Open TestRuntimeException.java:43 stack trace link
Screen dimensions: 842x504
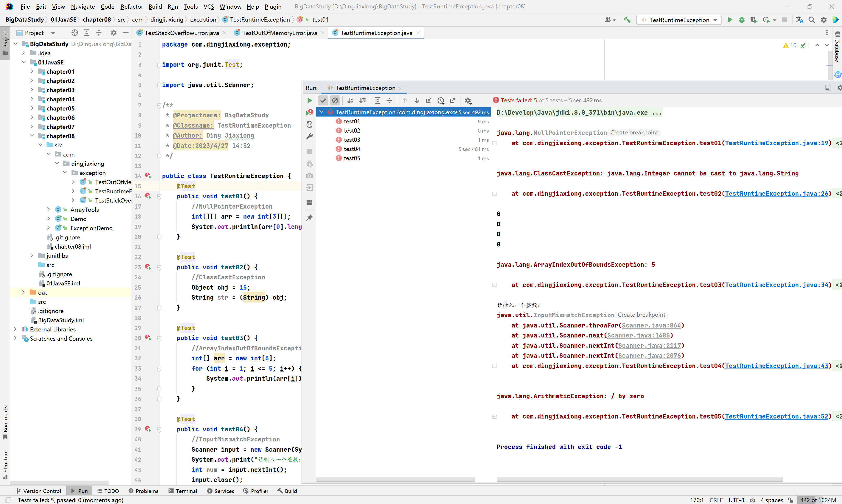[x=777, y=366]
